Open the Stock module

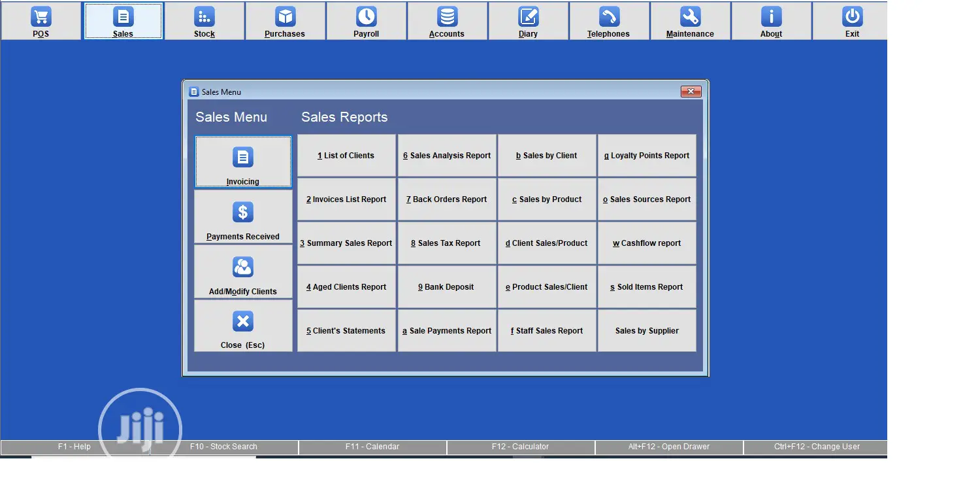(204, 21)
